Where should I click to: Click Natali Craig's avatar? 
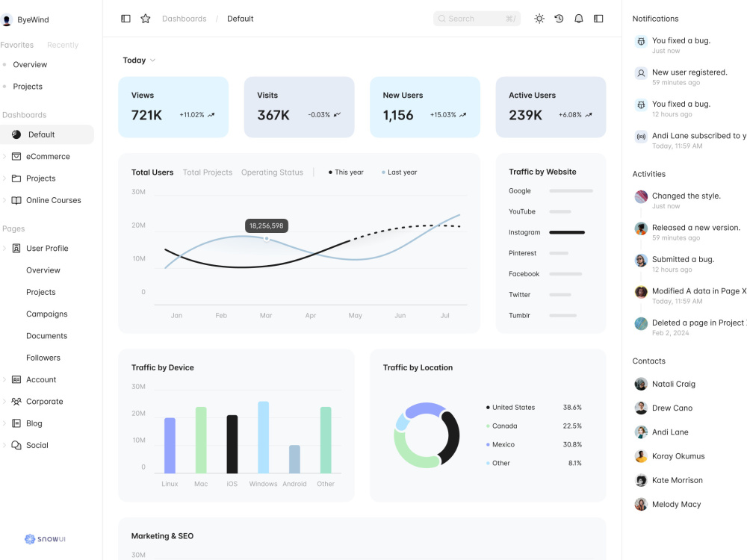click(x=641, y=384)
